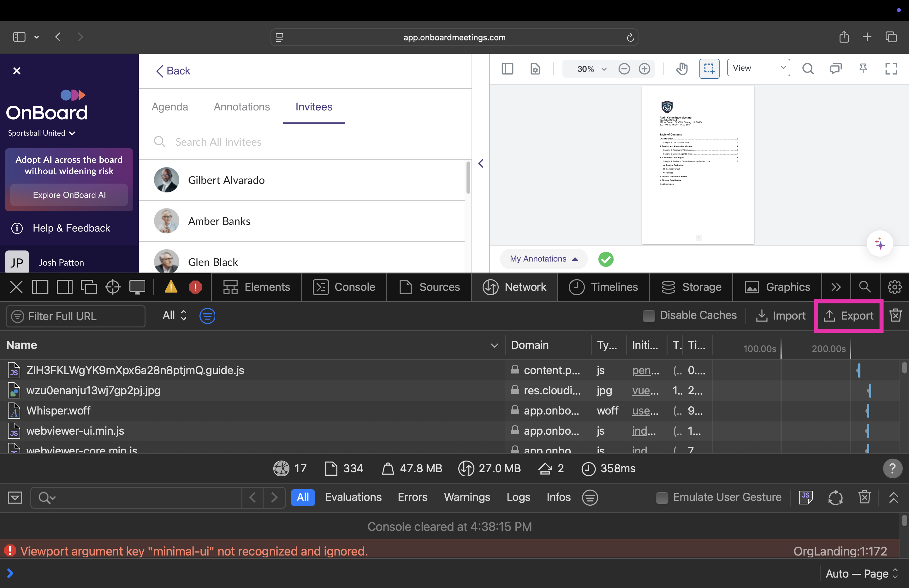Image resolution: width=909 pixels, height=588 pixels.
Task: Switch to the Annotations tab
Action: pos(242,107)
